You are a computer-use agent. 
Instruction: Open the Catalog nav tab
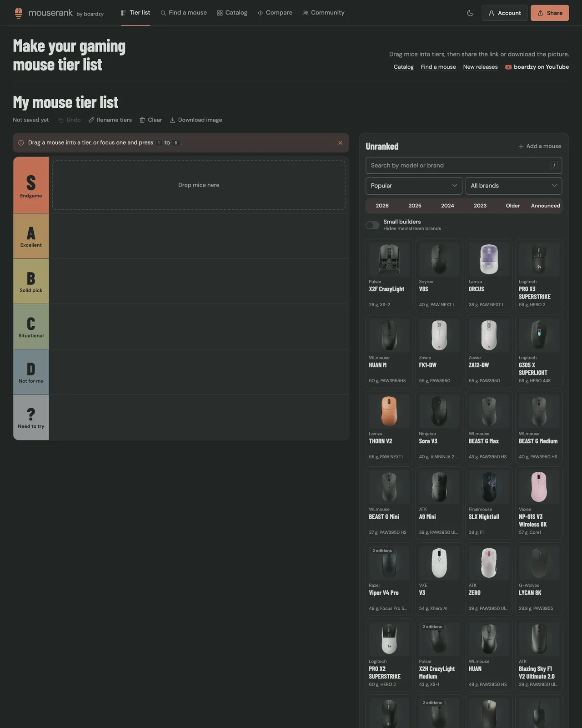pyautogui.click(x=232, y=13)
